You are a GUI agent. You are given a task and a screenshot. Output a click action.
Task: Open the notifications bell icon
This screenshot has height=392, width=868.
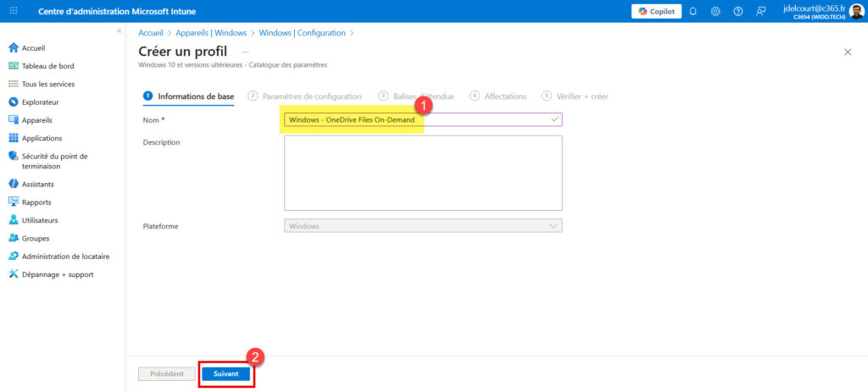tap(693, 11)
